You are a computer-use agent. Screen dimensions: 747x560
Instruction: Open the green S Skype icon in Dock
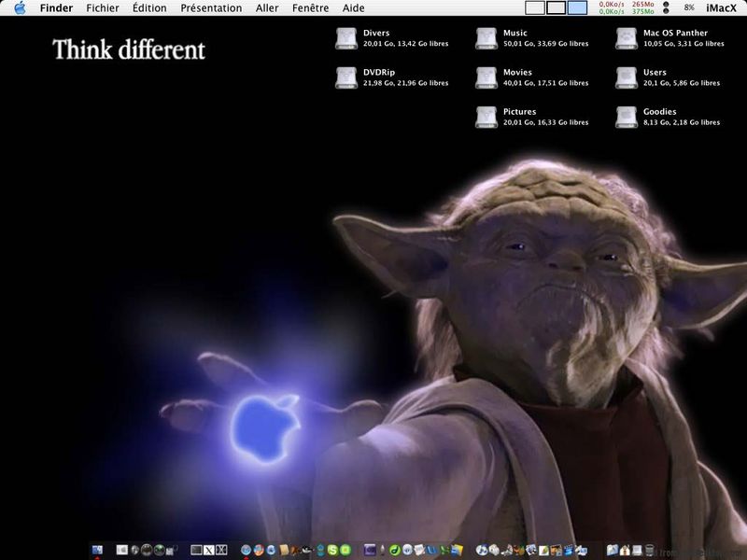(x=332, y=550)
